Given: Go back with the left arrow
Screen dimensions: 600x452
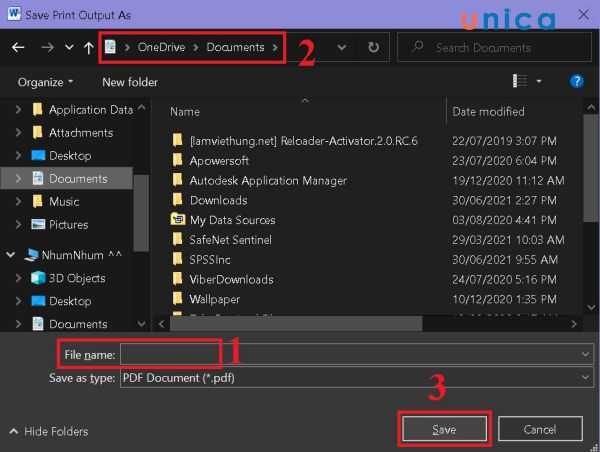Looking at the screenshot, I should 18,47.
